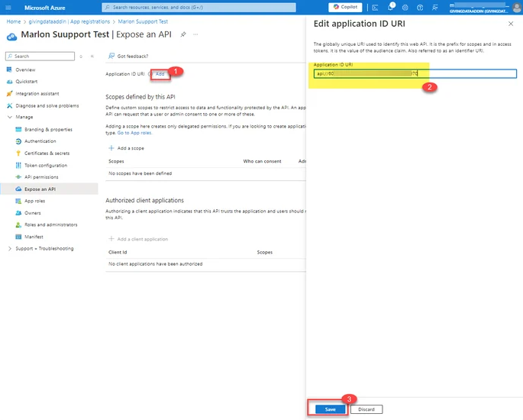Open the Copilot button
523x420 pixels.
[345, 7]
